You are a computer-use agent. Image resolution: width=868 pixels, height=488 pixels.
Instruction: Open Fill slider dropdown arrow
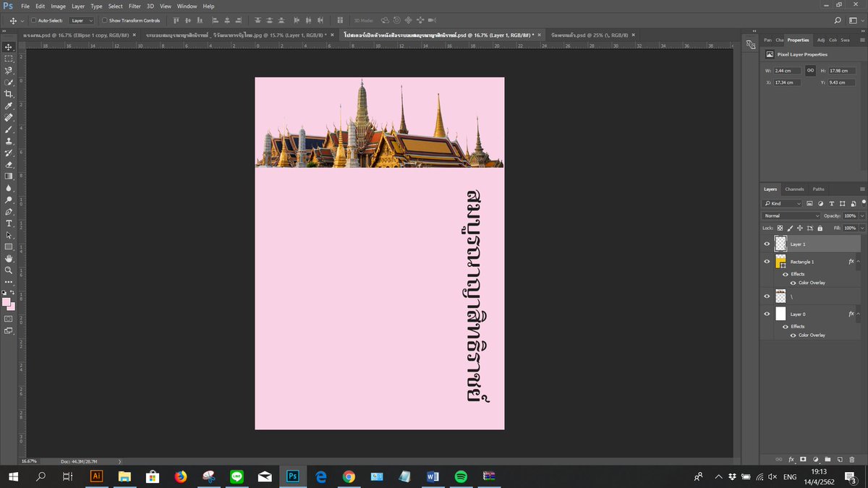tap(862, 228)
